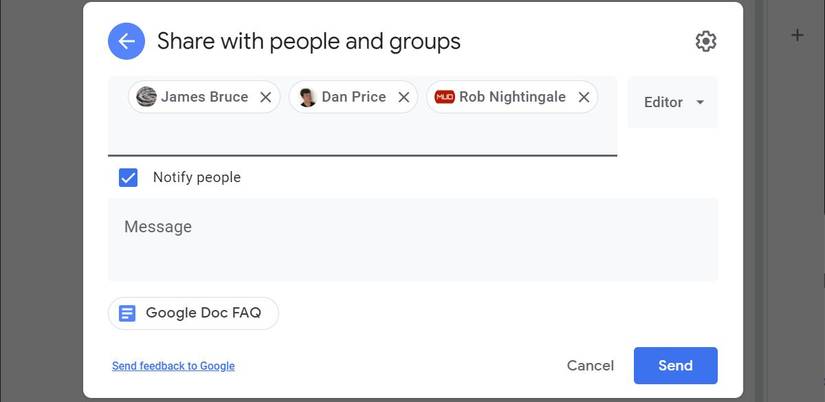Remove Rob Nightingale from recipients
Image resolution: width=825 pixels, height=402 pixels.
point(584,97)
